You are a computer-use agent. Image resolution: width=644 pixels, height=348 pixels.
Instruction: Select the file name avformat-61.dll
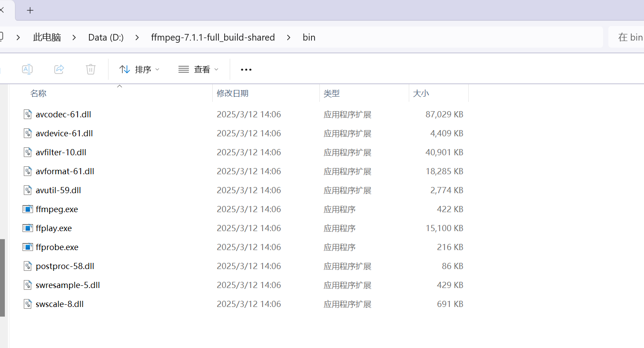click(65, 172)
